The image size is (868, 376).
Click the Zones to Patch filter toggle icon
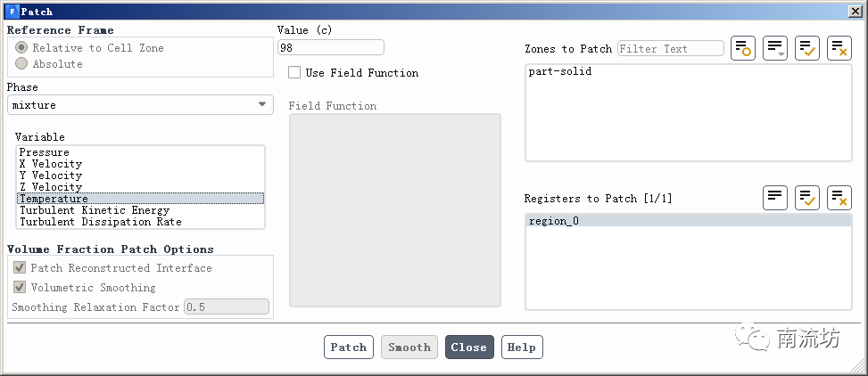coord(743,48)
